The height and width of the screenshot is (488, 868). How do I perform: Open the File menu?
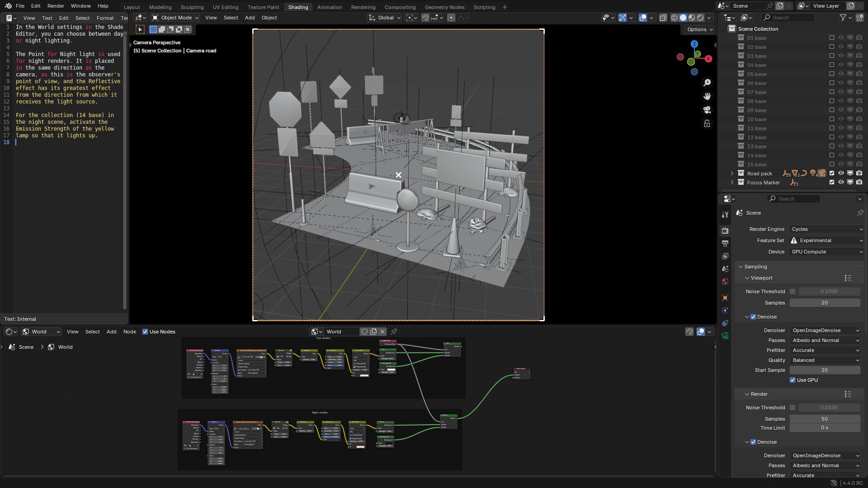(20, 6)
